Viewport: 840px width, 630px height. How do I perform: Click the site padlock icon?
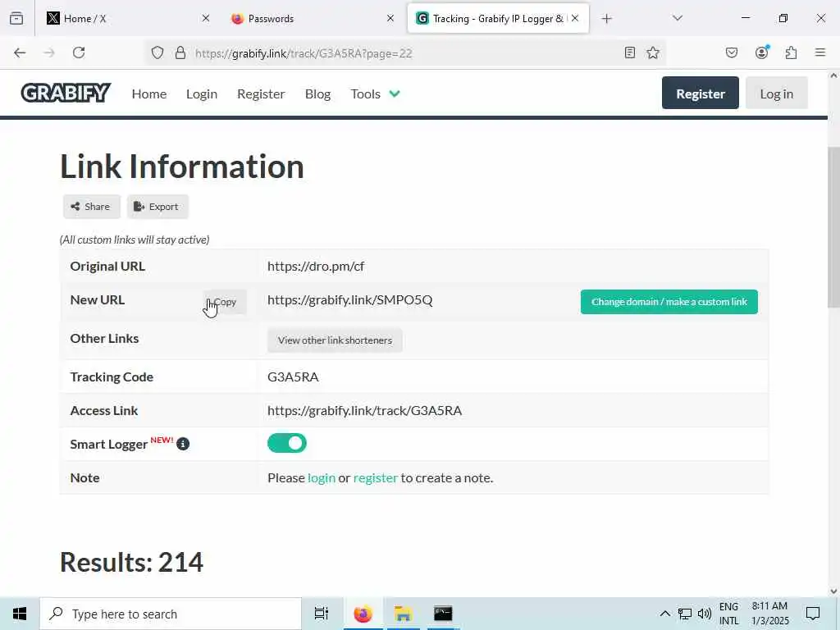(x=180, y=52)
